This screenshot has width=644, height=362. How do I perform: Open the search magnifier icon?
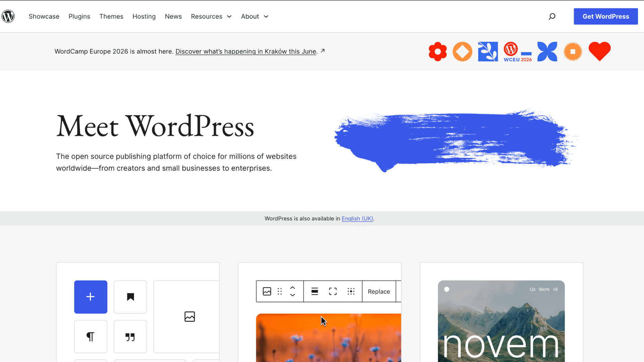(x=552, y=16)
